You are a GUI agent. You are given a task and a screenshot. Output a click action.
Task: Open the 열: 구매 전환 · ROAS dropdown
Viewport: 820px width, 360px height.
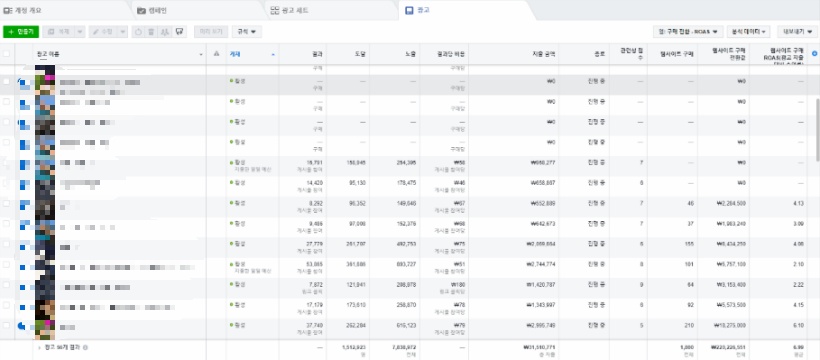point(688,31)
